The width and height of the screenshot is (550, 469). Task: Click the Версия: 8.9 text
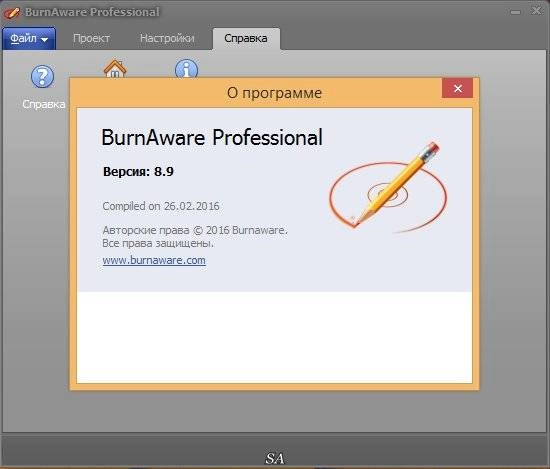point(138,172)
